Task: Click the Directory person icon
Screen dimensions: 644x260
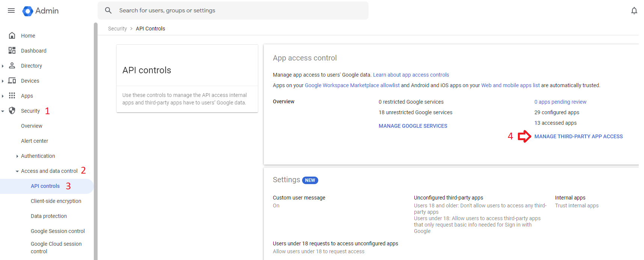Action: [12, 65]
